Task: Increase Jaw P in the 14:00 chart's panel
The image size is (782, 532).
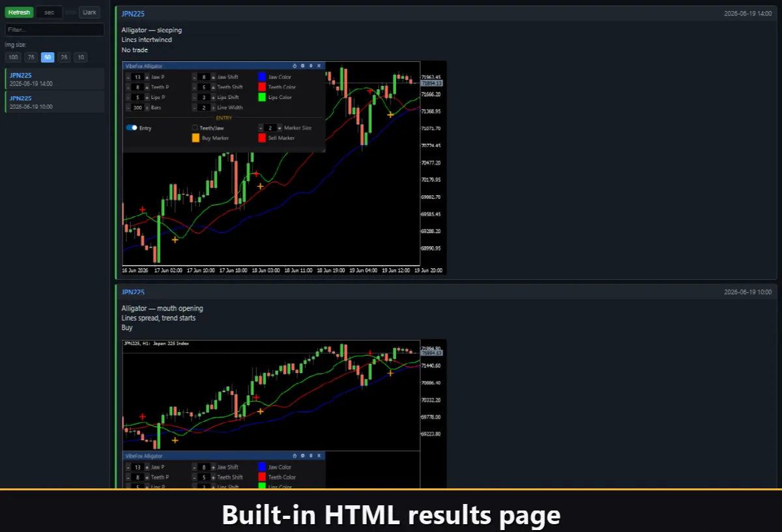Action: [x=147, y=77]
